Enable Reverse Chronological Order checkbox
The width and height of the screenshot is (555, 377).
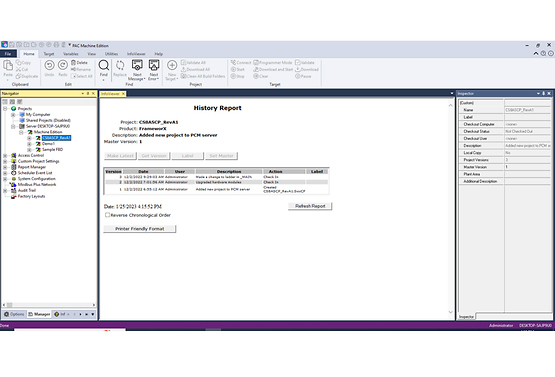coord(107,215)
